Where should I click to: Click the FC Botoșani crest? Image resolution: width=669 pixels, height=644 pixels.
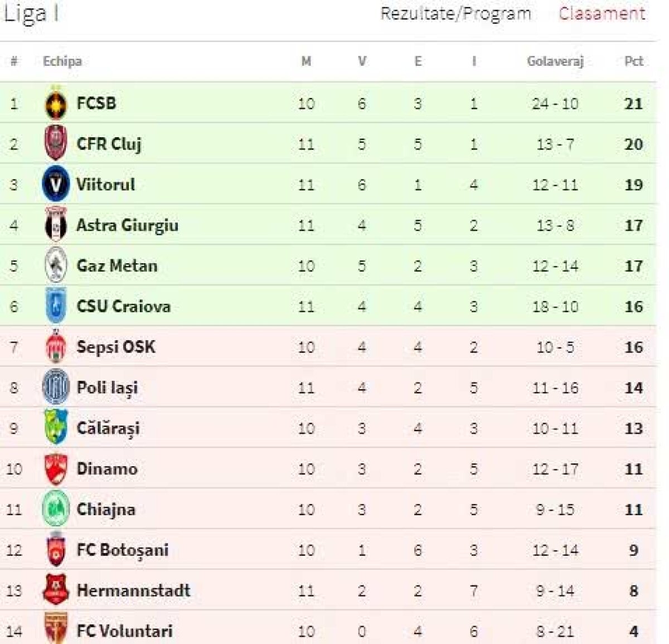click(x=56, y=550)
